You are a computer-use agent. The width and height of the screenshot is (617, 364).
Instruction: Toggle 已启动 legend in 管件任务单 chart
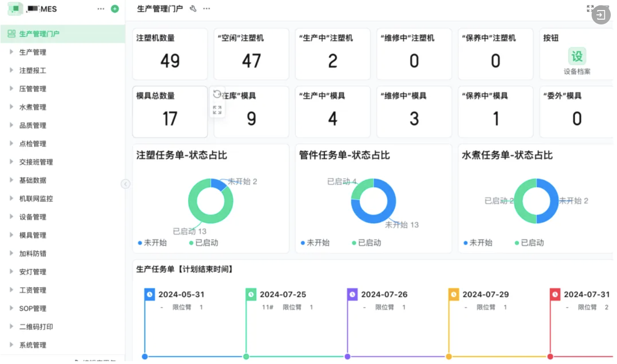pos(366,243)
